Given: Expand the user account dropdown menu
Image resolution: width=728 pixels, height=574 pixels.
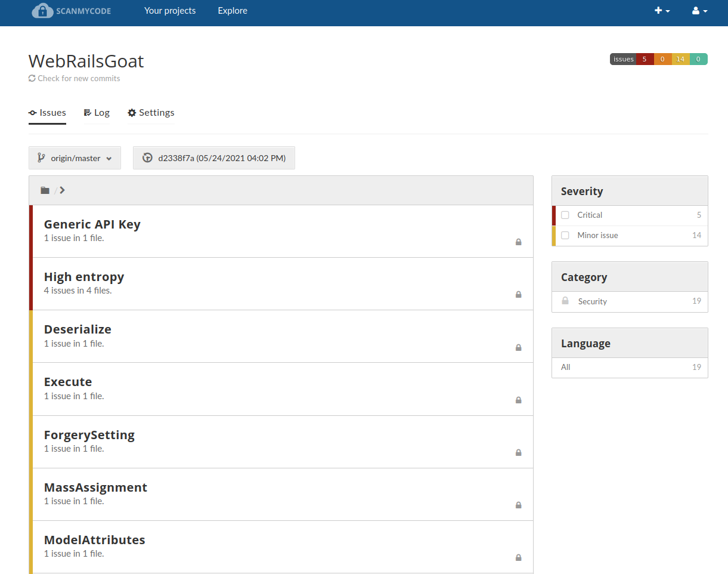Looking at the screenshot, I should (699, 11).
